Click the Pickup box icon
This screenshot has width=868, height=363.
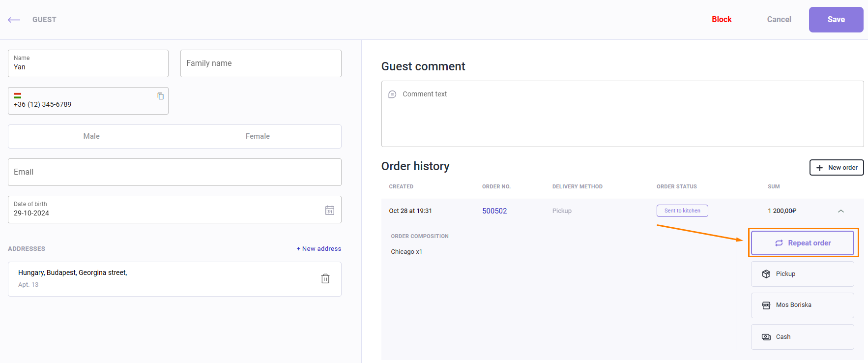766,274
